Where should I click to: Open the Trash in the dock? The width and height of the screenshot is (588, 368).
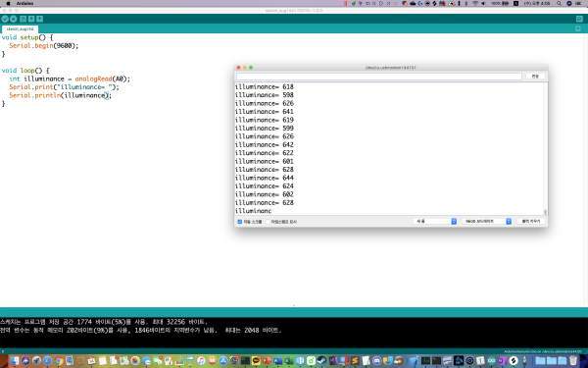573,361
